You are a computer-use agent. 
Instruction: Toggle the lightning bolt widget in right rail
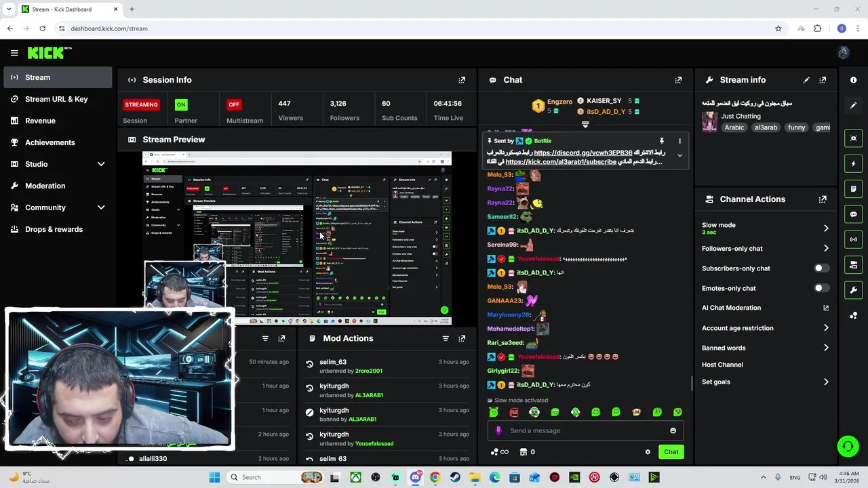[x=853, y=163]
